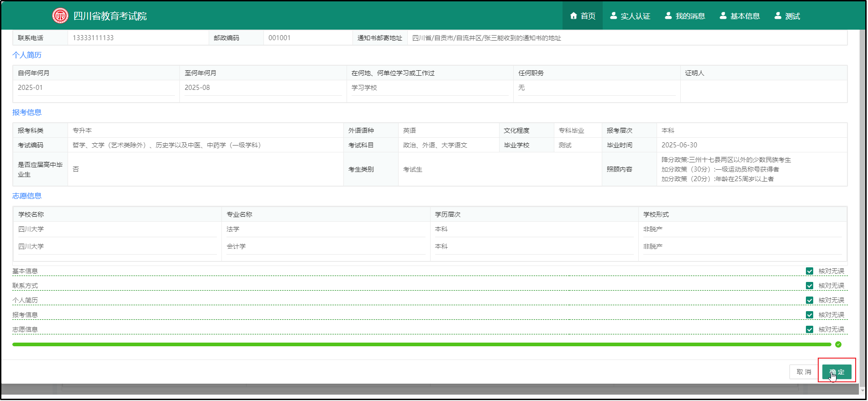This screenshot has height=401, width=868.
Task: Click the mailing address starting with 四川省/自贡市
Action: 487,38
